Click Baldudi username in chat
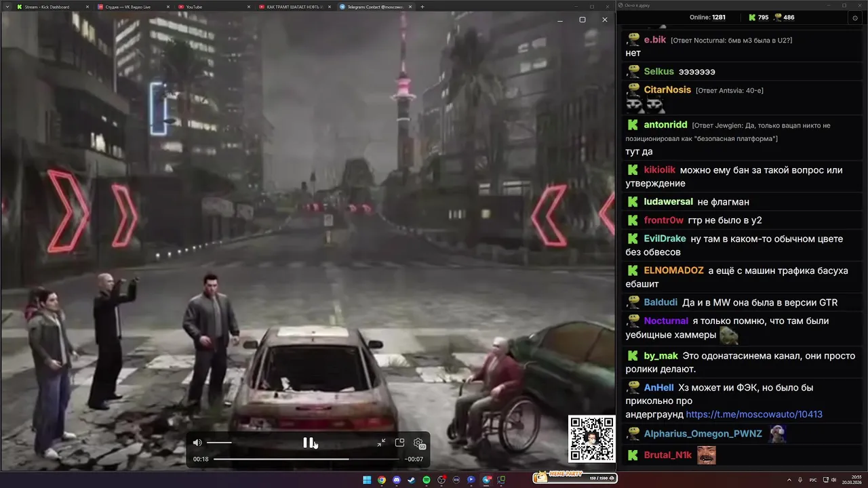Image resolution: width=868 pixels, height=488 pixels. coord(660,302)
